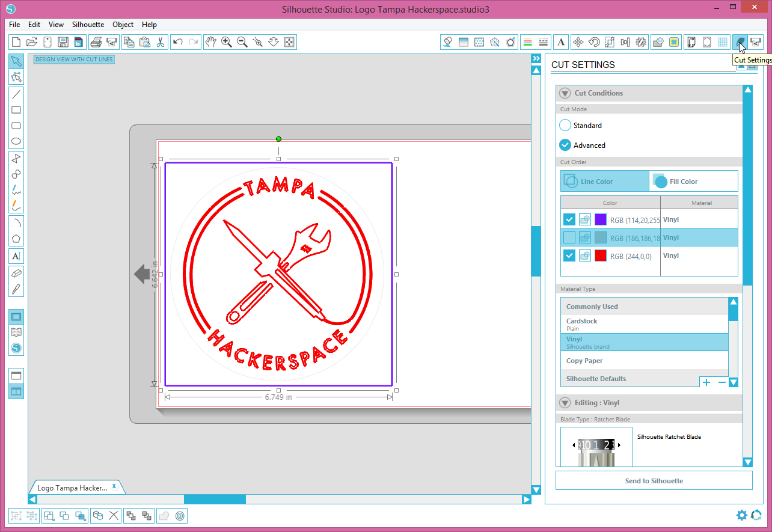Open the Rotate options window

point(594,42)
